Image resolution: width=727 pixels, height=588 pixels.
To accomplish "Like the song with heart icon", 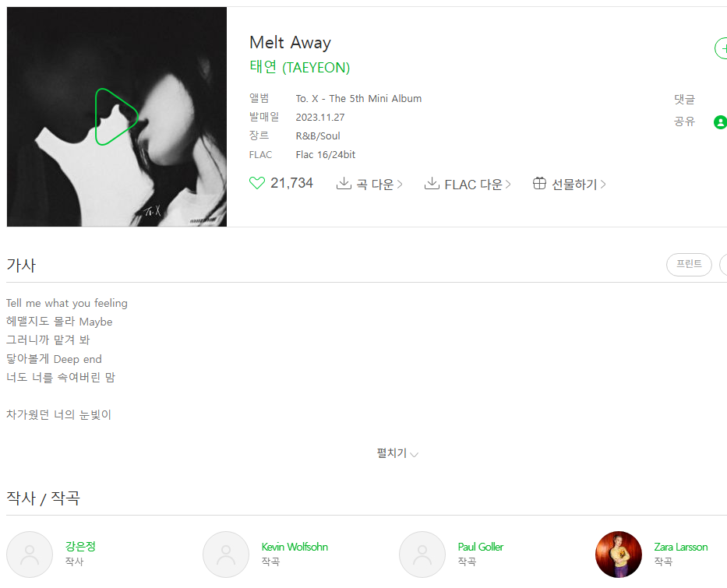I will pos(257,183).
